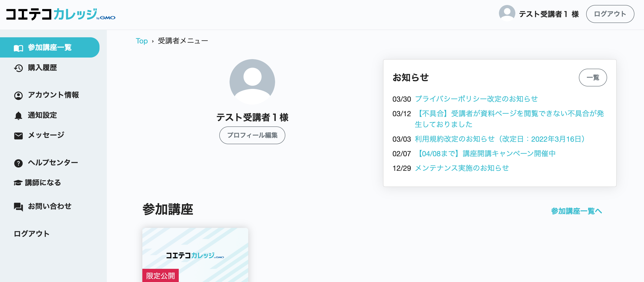Open the メンテナンス実施のお知らせ notice
Screen dimensions: 644x282
tap(462, 168)
